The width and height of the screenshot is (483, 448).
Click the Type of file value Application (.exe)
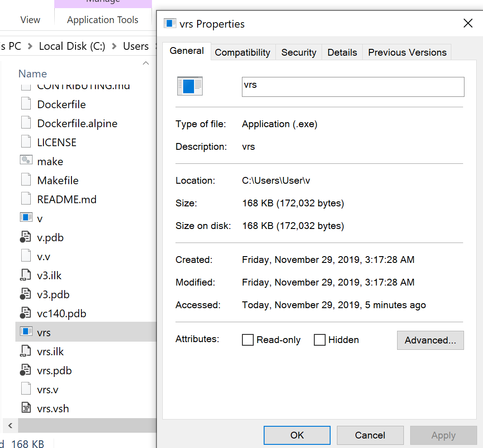[279, 124]
